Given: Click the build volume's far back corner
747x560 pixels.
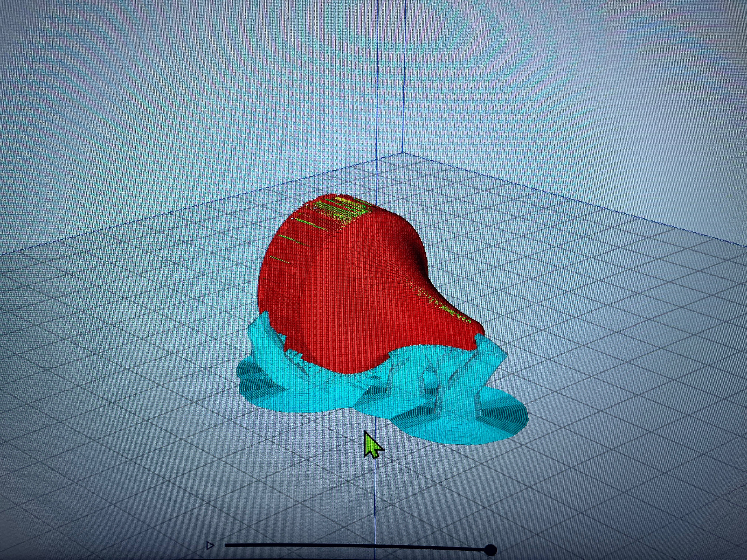Looking at the screenshot, I should pos(403,153).
